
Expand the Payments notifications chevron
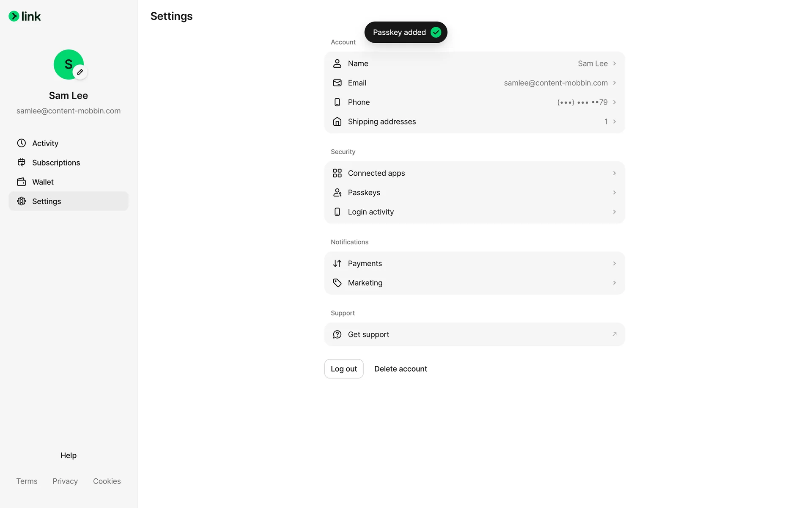pos(614,263)
